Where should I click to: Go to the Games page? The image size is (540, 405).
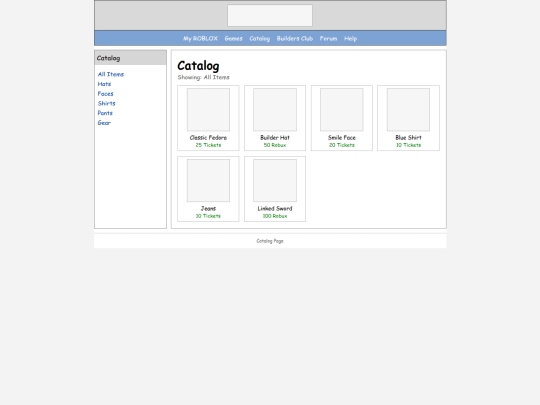point(233,39)
